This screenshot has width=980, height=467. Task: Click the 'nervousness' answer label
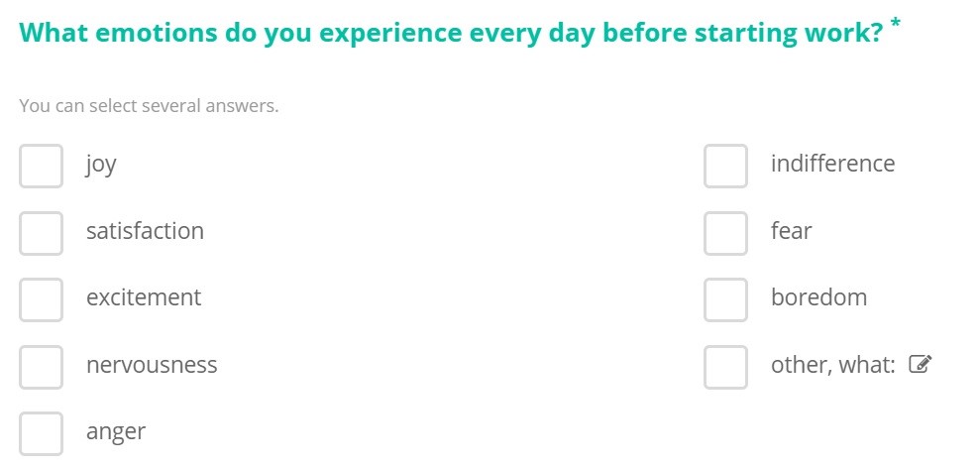coord(152,365)
